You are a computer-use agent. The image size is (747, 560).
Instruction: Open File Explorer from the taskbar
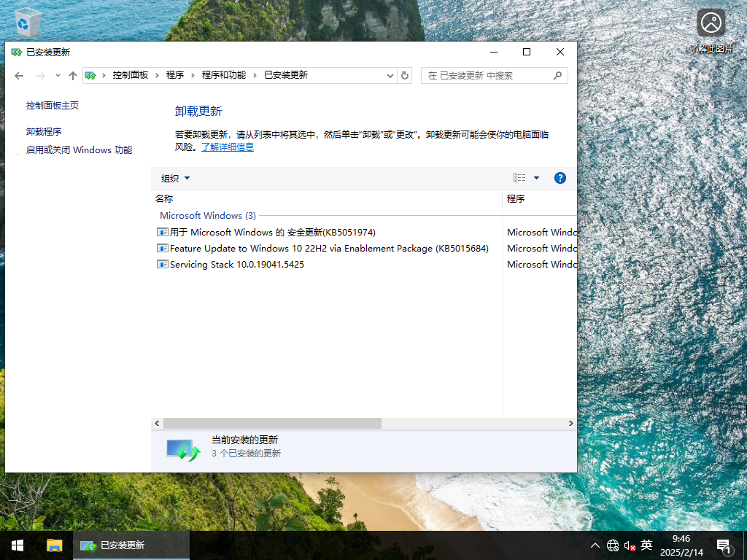[x=55, y=545]
